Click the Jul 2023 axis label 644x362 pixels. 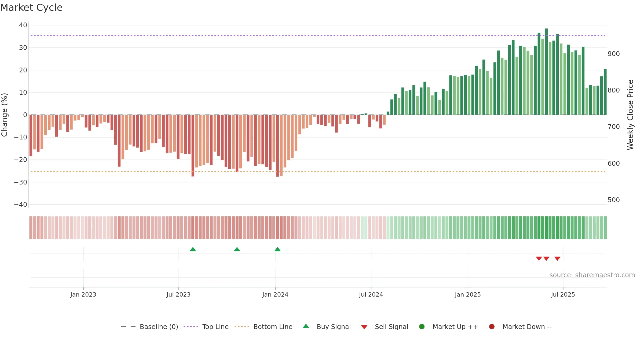click(x=178, y=294)
